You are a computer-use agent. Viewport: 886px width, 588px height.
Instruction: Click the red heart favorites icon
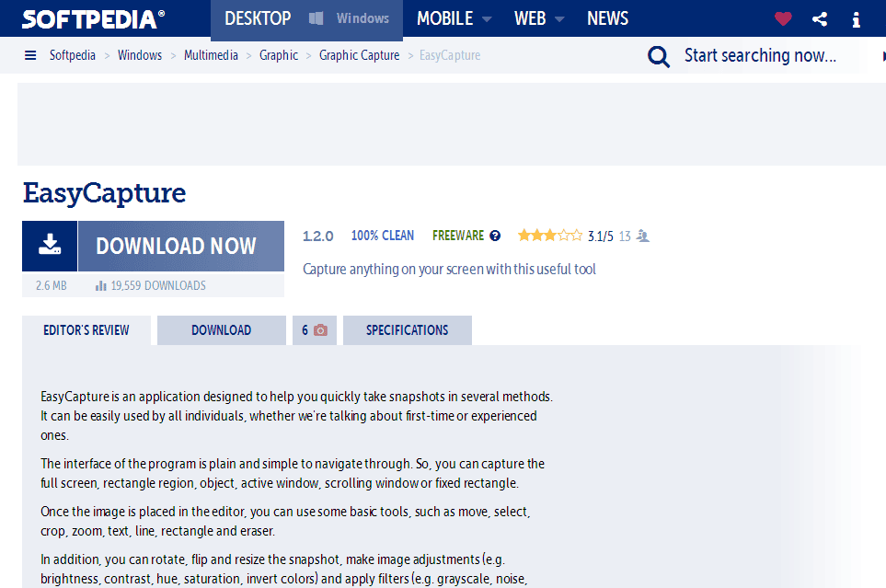point(783,19)
